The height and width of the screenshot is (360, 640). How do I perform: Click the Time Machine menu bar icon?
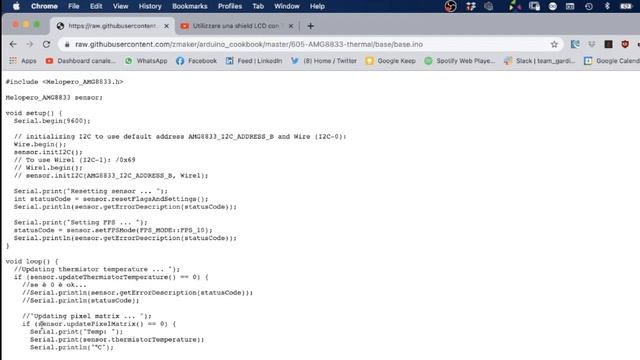click(589, 6)
